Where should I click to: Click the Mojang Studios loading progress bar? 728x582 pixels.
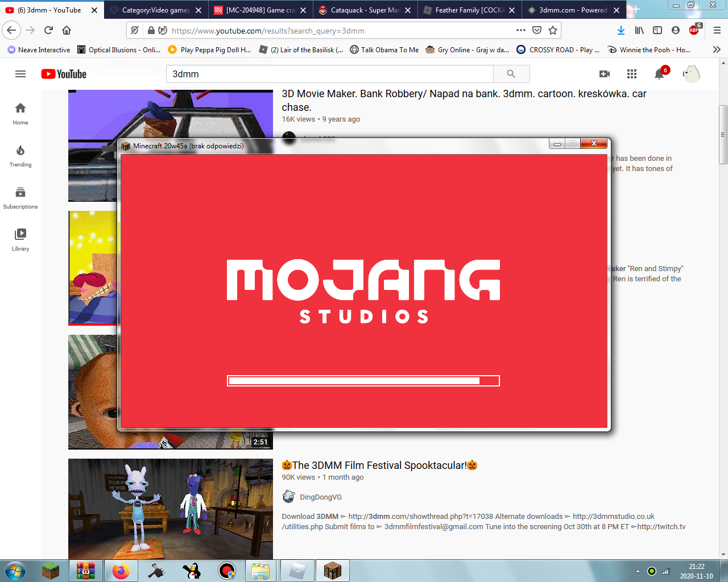coord(363,381)
